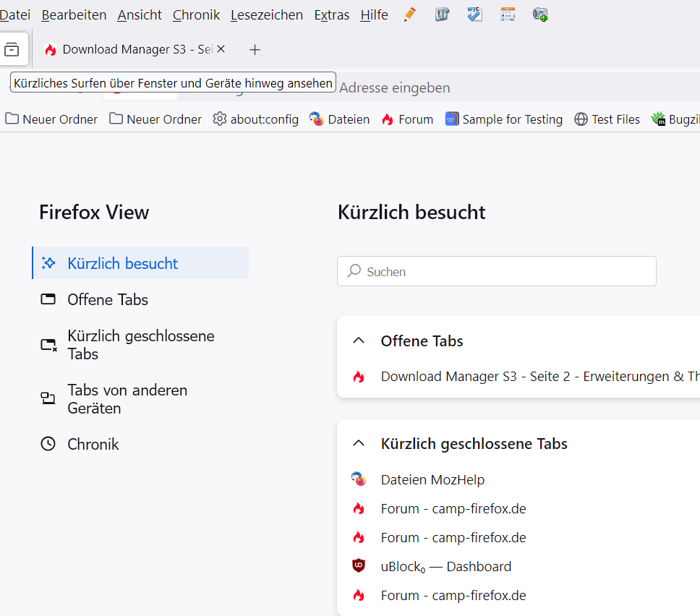The height and width of the screenshot is (616, 700).
Task: Open the second Neuer Ordner bookmark folder
Action: click(155, 119)
